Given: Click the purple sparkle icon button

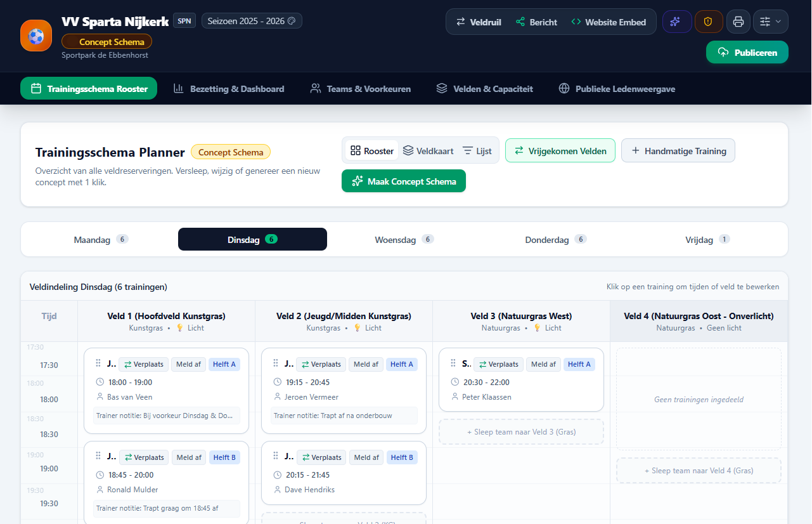Looking at the screenshot, I should point(677,22).
